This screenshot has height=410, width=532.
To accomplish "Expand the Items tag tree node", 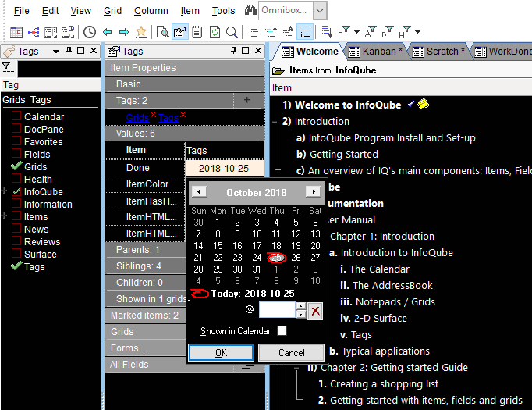I will (5, 216).
